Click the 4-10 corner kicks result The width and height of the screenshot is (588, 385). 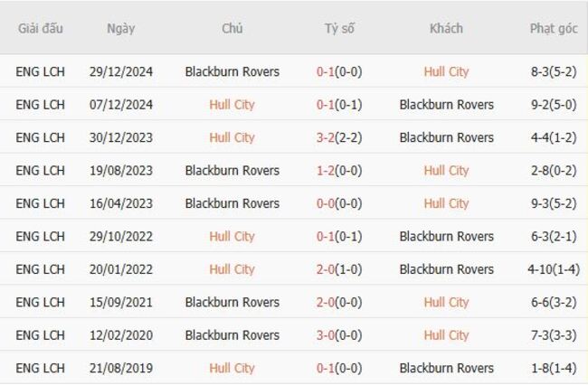pos(543,269)
